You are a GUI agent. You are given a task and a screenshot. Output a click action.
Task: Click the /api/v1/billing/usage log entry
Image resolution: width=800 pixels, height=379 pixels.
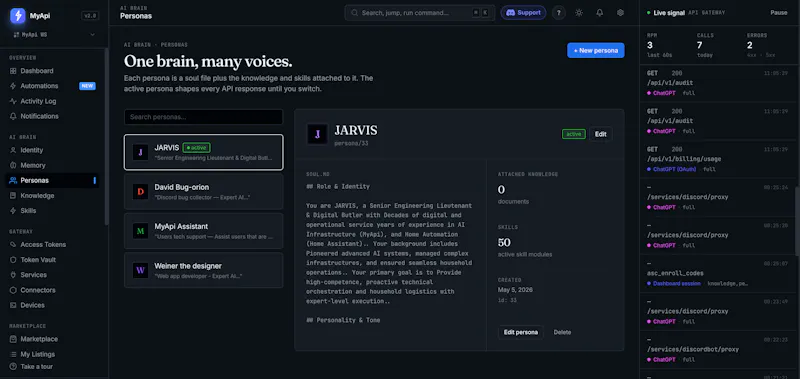(x=718, y=159)
